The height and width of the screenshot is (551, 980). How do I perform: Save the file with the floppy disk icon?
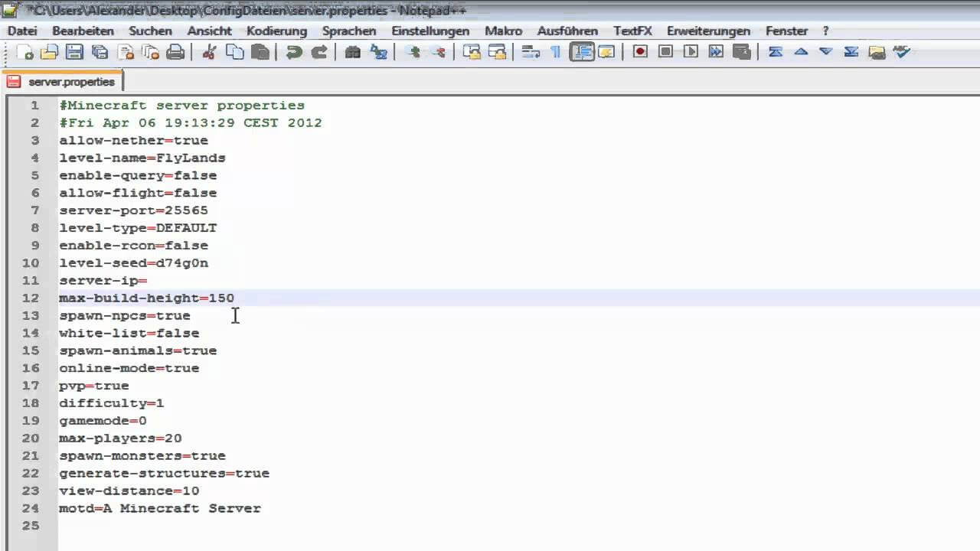(x=74, y=52)
